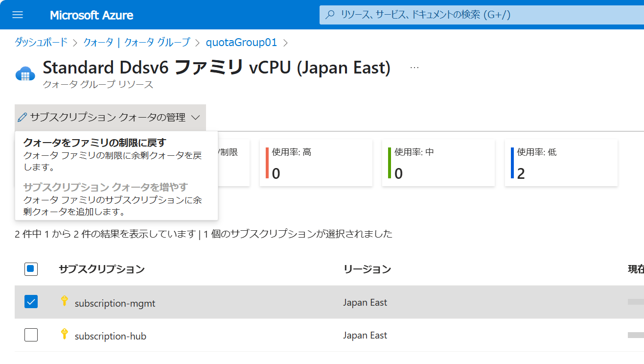This screenshot has width=644, height=364.
Task: Uncheck the subscription-mgmt row checkbox
Action: pos(31,302)
